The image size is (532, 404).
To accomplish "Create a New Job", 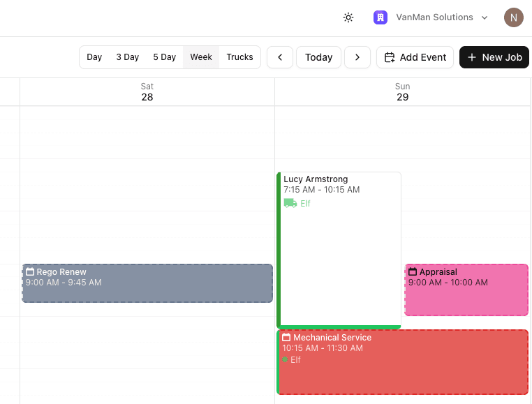I will tap(494, 57).
